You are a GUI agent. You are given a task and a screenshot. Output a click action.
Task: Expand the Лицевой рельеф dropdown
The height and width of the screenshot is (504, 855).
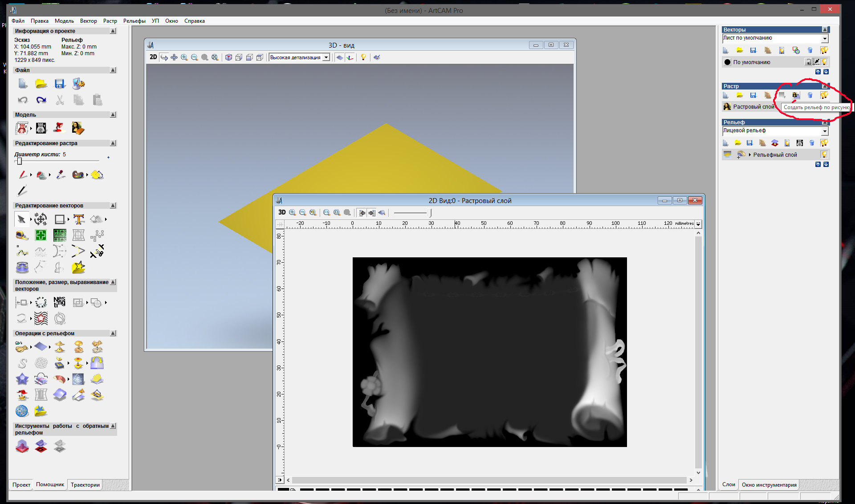[x=825, y=131]
